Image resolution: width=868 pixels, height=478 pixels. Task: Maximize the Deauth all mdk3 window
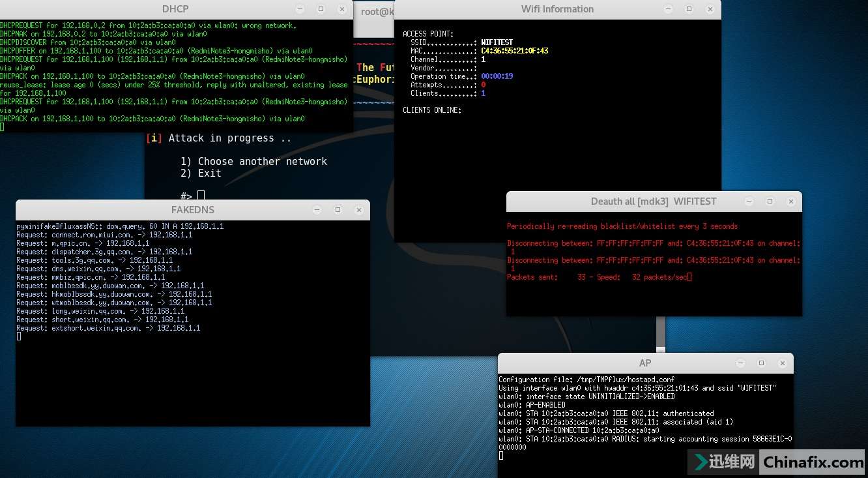coord(770,202)
